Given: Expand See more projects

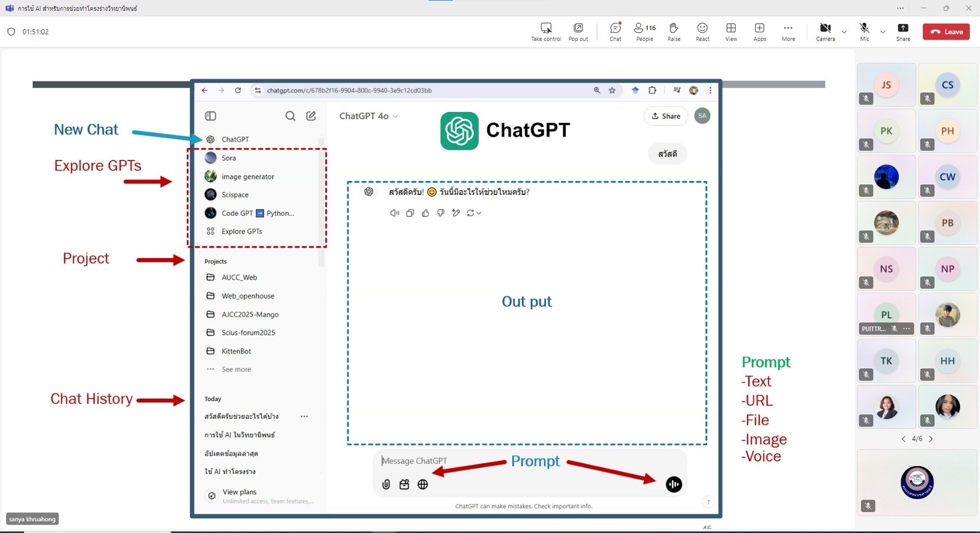Looking at the screenshot, I should [236, 369].
